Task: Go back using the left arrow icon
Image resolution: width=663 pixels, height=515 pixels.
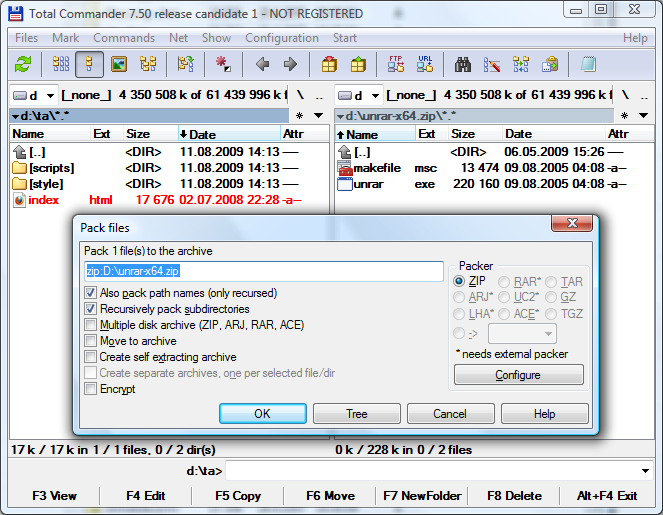Action: 262,65
